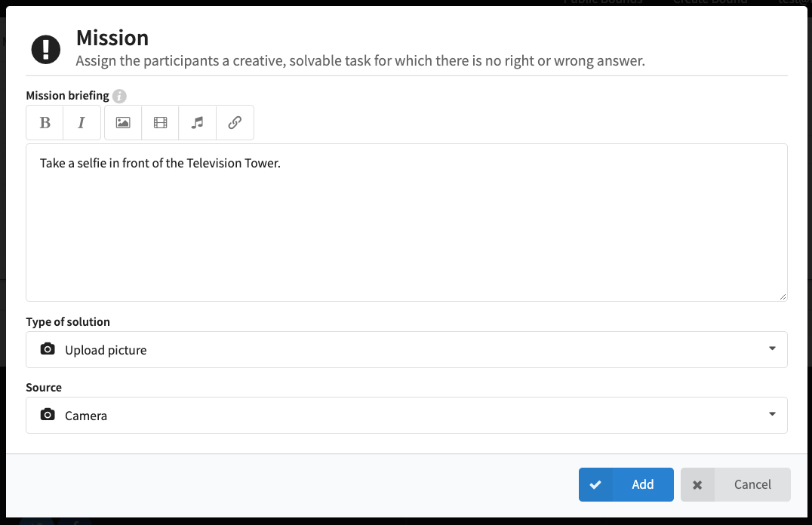This screenshot has height=525, width=812.
Task: Click the X icon on Cancel button
Action: [697, 485]
